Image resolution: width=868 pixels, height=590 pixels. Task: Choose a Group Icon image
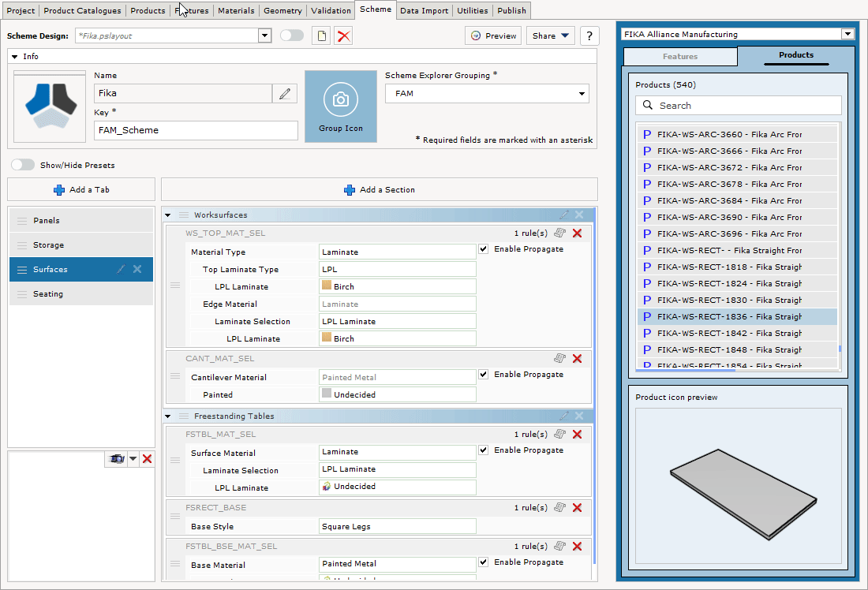click(x=341, y=106)
